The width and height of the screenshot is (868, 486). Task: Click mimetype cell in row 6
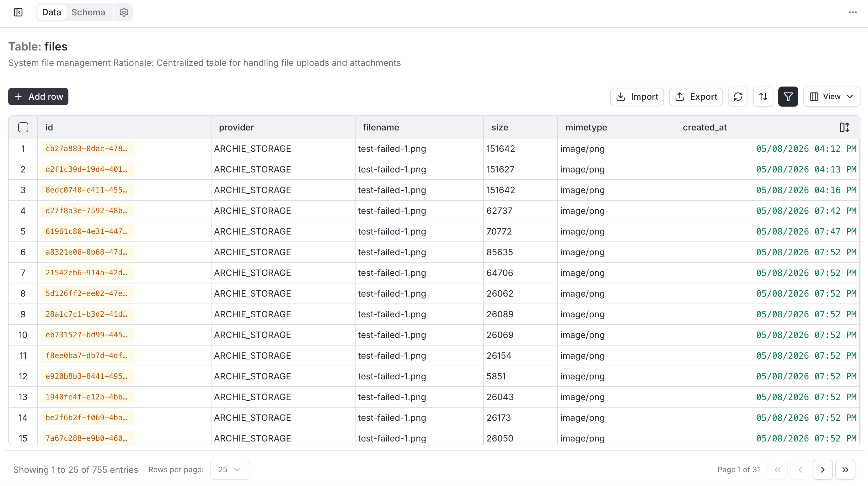click(x=616, y=252)
